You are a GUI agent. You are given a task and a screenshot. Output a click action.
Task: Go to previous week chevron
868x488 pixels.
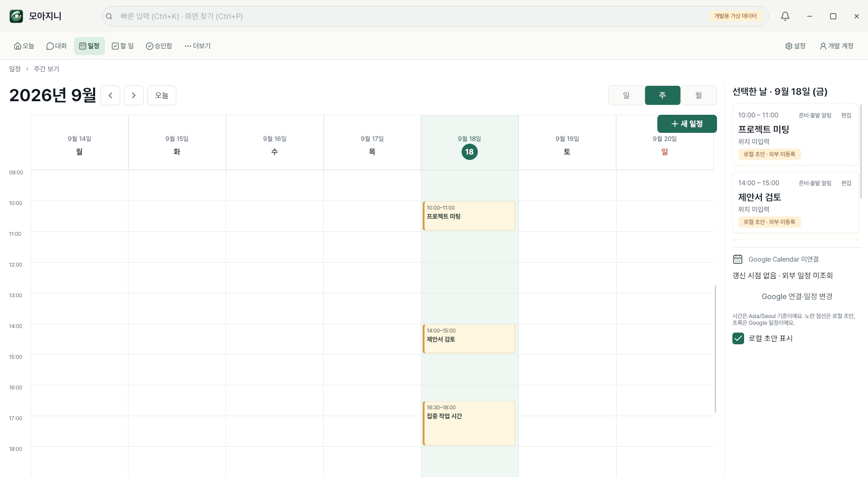[x=110, y=95]
